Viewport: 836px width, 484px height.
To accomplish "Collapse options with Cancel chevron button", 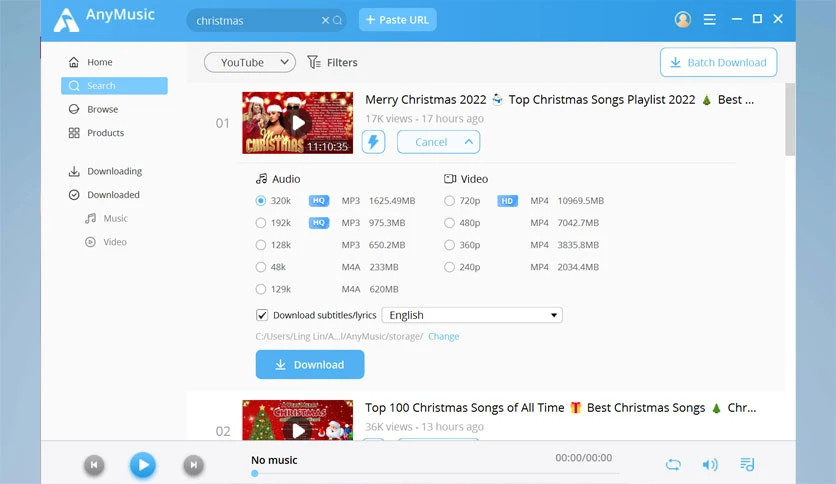I will [x=438, y=142].
